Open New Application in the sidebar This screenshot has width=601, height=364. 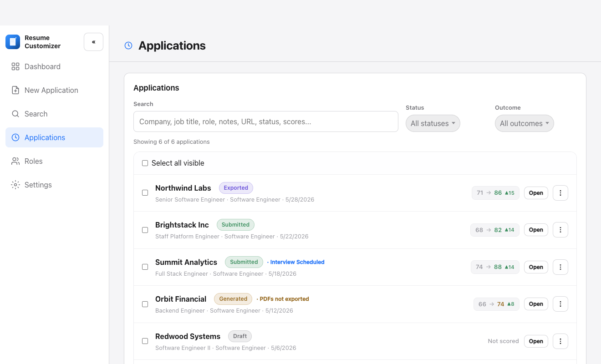pyautogui.click(x=54, y=90)
